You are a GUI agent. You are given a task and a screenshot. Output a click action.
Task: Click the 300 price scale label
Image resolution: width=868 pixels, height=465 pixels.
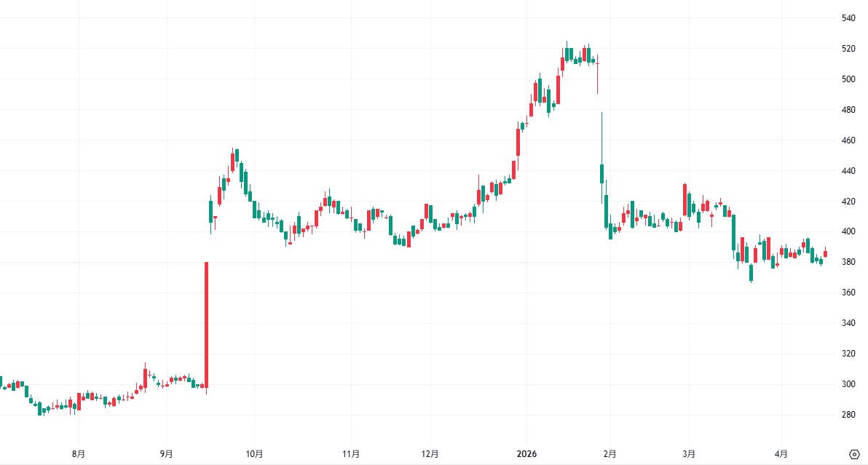pos(848,384)
